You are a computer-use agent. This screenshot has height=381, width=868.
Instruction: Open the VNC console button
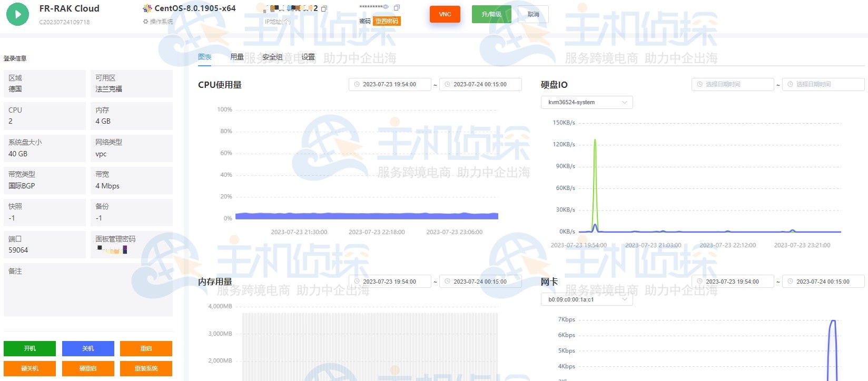(x=445, y=14)
